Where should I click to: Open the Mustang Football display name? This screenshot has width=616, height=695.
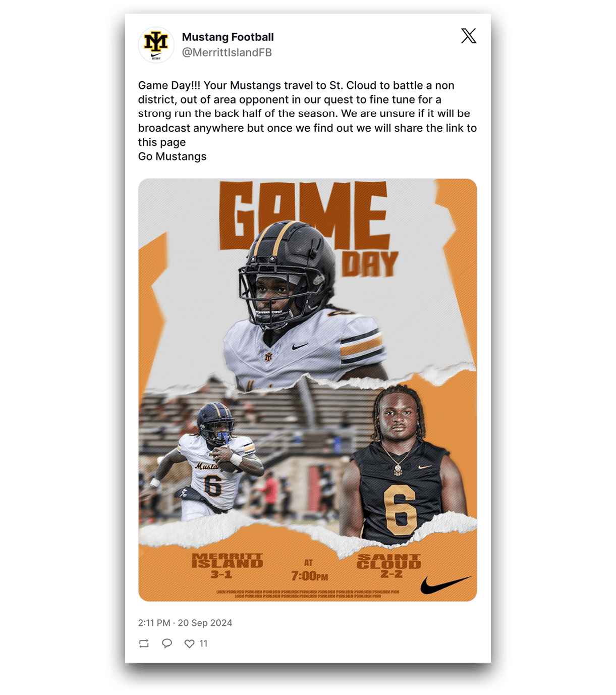point(228,37)
